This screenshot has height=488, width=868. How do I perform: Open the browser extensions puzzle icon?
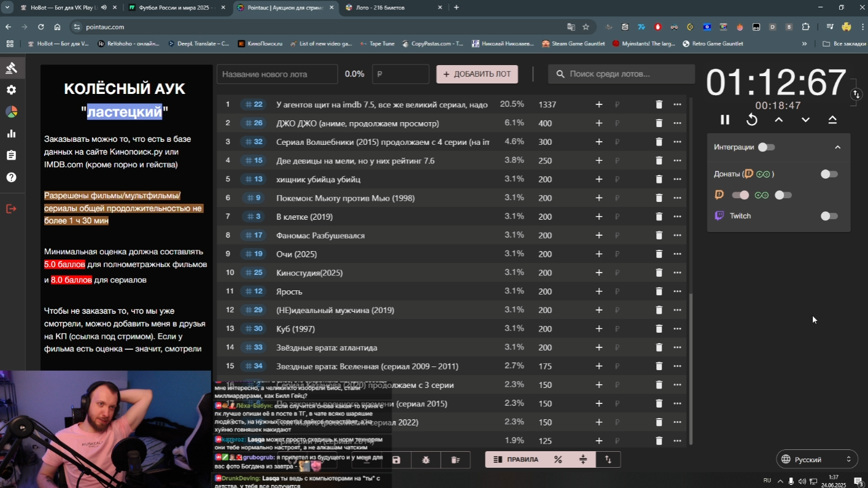[x=806, y=27]
